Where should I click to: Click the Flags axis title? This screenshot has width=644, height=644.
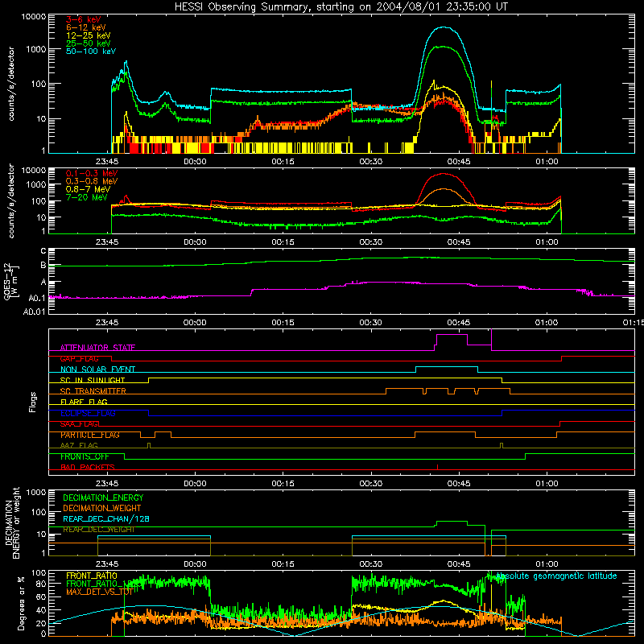coord(32,402)
